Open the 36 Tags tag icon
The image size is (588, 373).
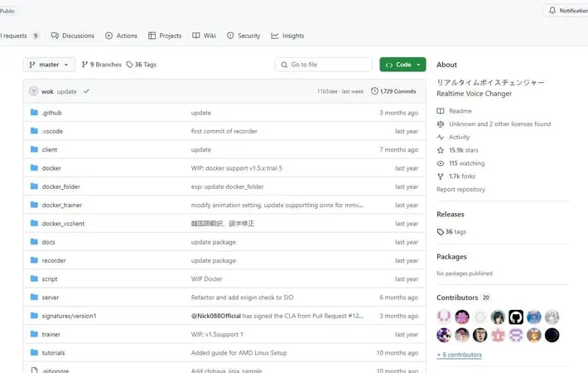[x=130, y=65]
